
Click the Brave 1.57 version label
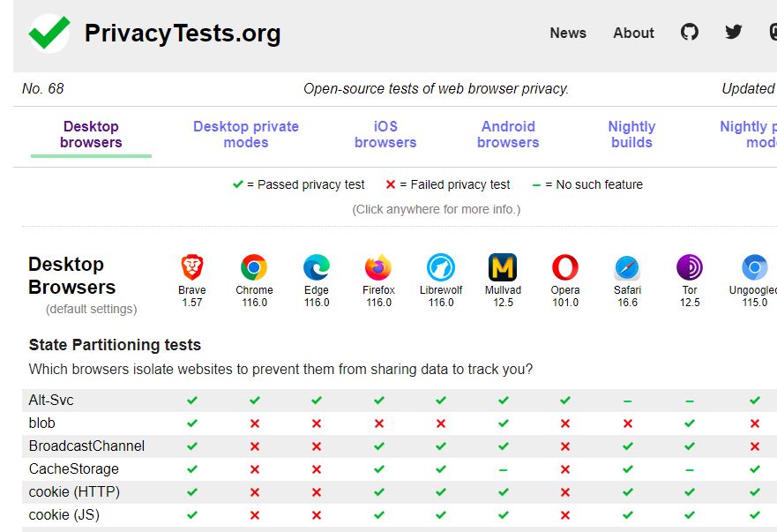point(192,303)
